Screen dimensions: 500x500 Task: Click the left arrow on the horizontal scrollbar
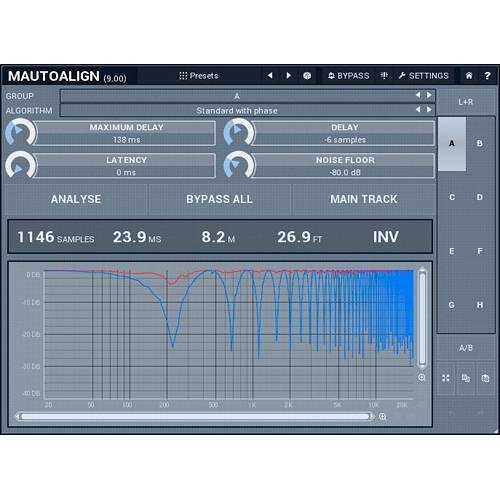[x=17, y=416]
